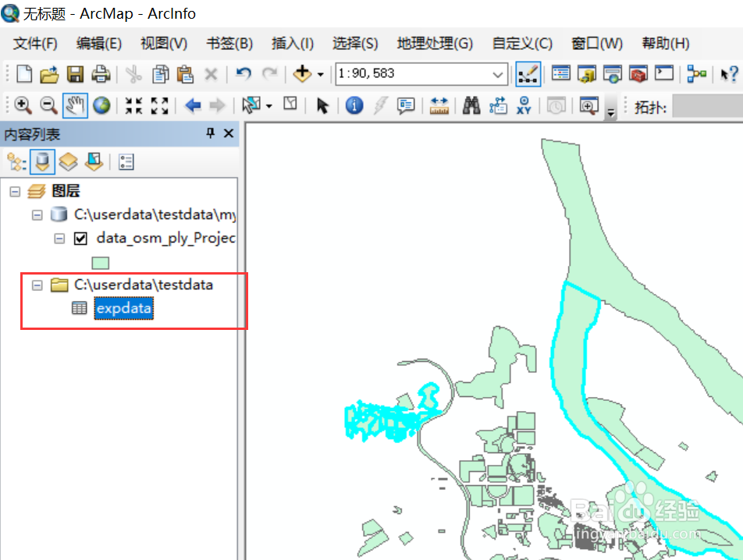Open the 插入(I) menu

point(293,44)
